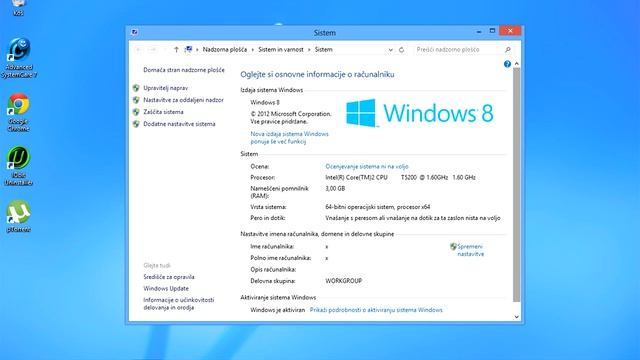Screen dimensions: 640x360
Task: Click the Sistem window title icon
Action: coord(134,32)
